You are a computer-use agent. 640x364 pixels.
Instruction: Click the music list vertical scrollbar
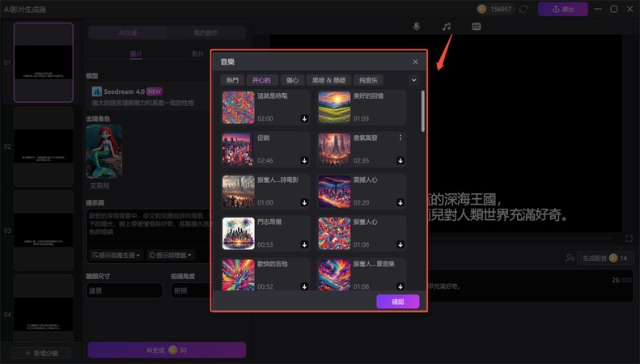422,111
